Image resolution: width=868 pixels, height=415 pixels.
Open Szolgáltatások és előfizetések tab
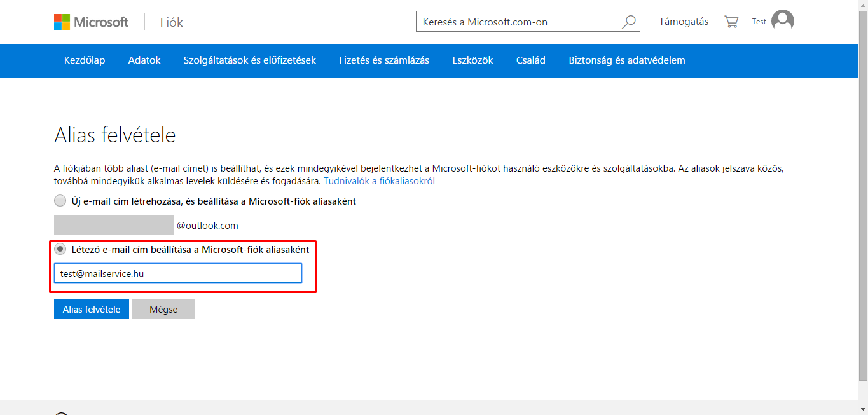click(250, 60)
